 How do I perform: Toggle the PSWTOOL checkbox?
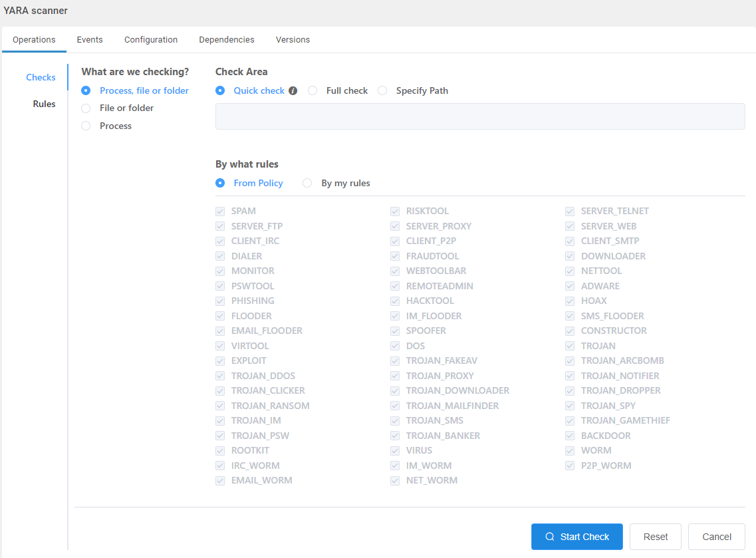(x=220, y=286)
